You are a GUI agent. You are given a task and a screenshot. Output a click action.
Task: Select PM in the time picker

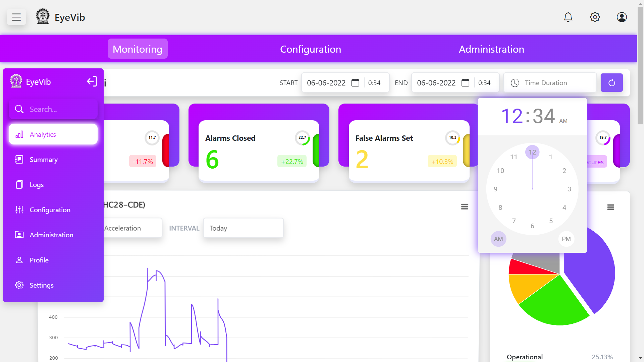coord(566,239)
